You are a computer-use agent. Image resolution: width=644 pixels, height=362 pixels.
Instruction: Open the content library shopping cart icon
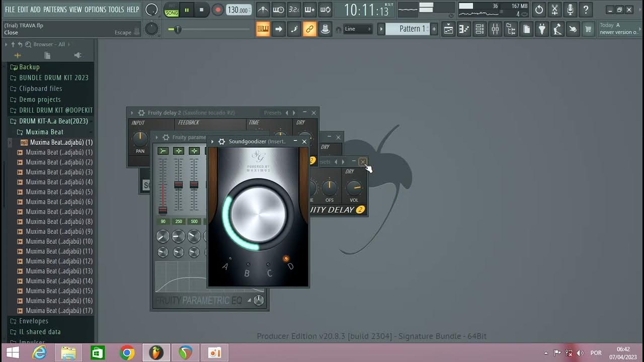(588, 29)
